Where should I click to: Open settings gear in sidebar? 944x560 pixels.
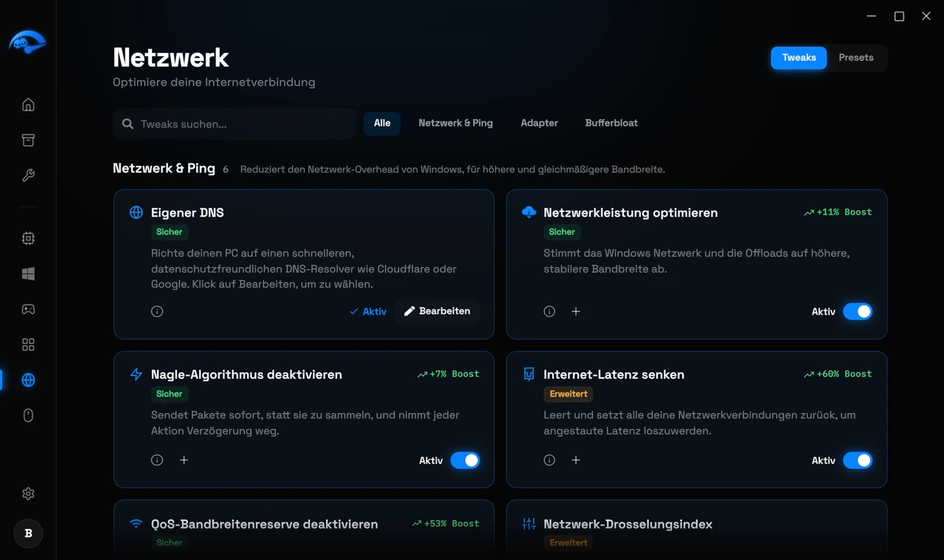tap(28, 494)
